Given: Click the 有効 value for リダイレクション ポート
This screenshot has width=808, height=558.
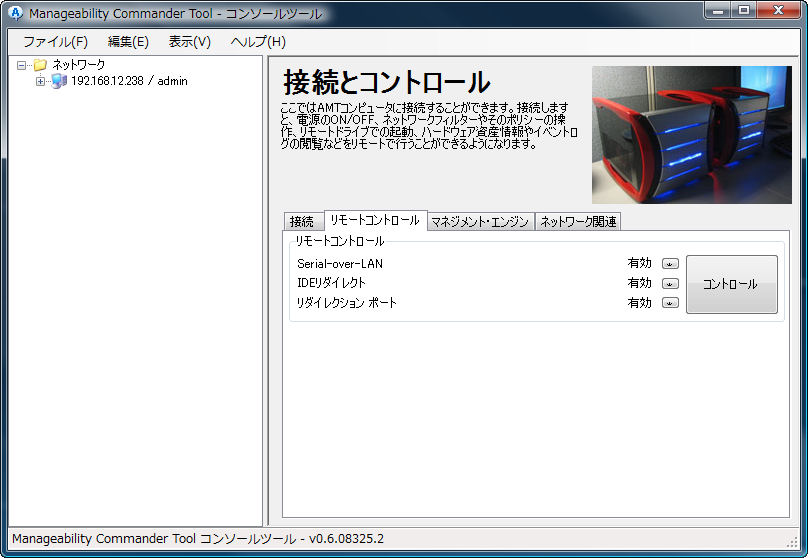Looking at the screenshot, I should [x=639, y=302].
